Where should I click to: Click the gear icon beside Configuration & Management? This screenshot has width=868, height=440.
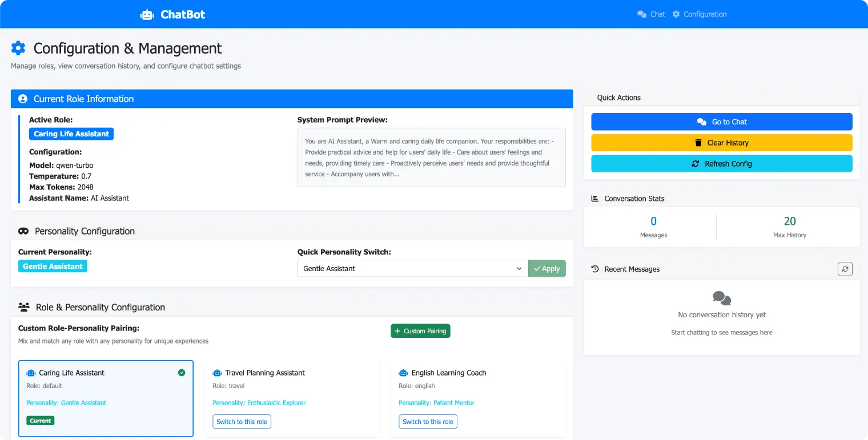click(x=18, y=48)
